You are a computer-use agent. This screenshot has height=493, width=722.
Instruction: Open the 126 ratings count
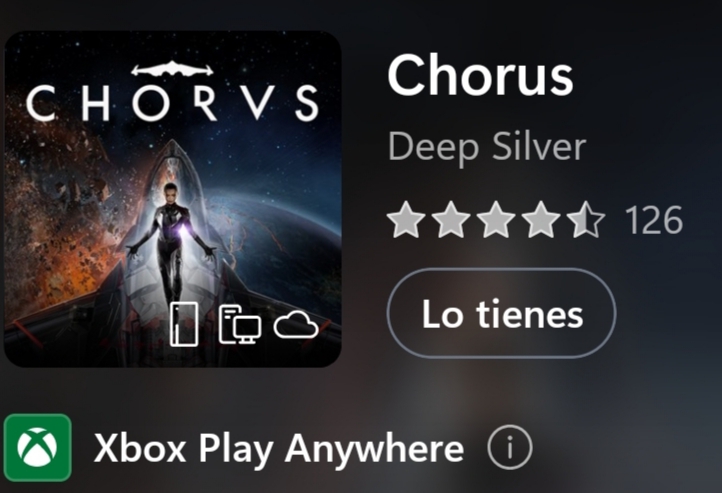(653, 220)
